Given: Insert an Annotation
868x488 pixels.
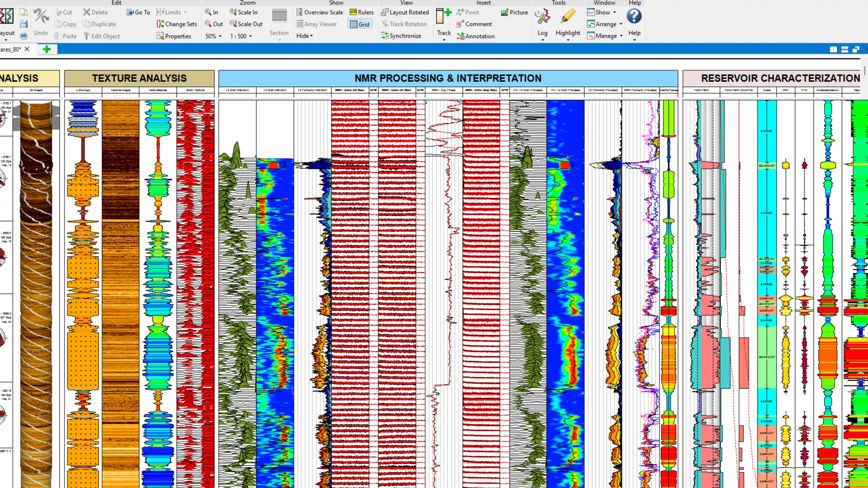Looking at the screenshot, I should [x=476, y=36].
